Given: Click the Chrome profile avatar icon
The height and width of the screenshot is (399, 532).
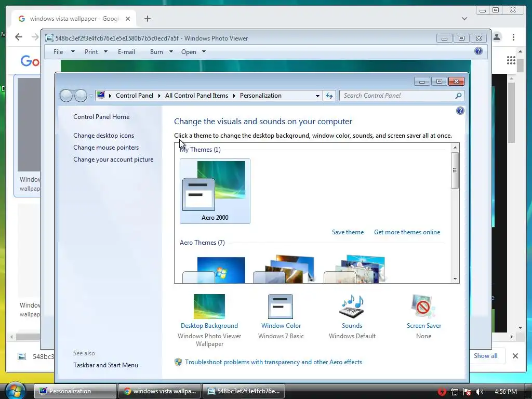Looking at the screenshot, I should [x=497, y=37].
